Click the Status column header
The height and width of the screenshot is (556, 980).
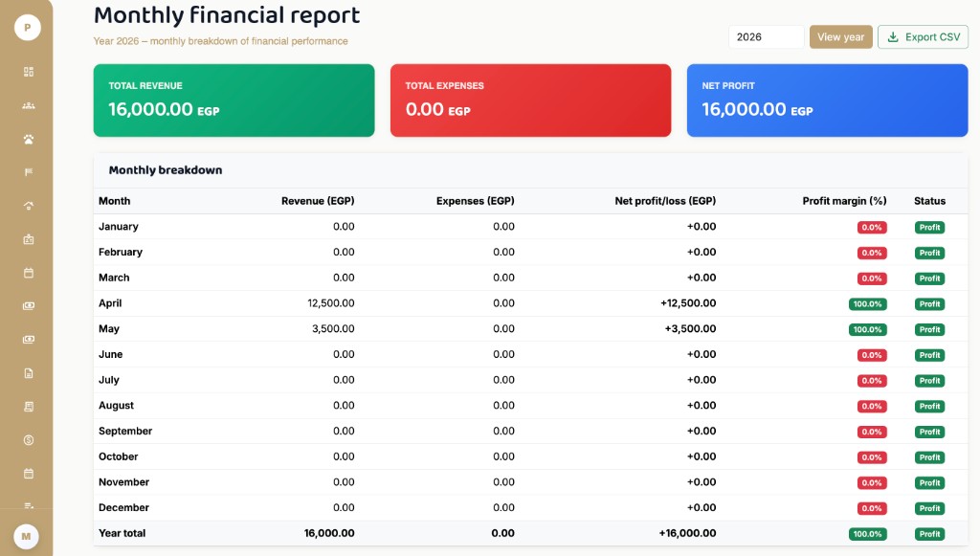pos(929,201)
